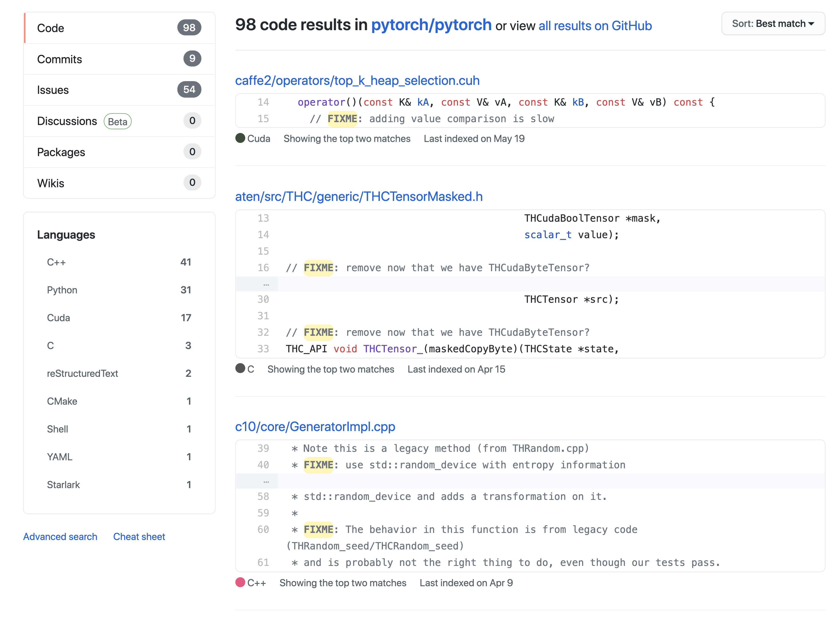Click the 9 count badge on Commits
The width and height of the screenshot is (840, 623).
[192, 58]
